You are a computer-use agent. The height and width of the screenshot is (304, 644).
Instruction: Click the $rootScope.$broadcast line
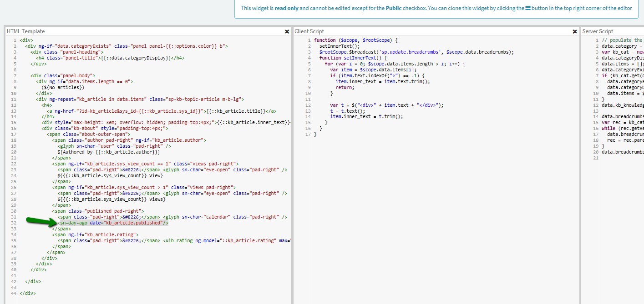coord(416,52)
